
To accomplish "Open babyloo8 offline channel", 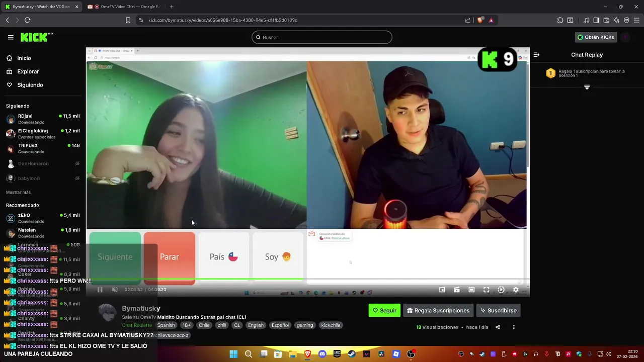I will (42, 178).
